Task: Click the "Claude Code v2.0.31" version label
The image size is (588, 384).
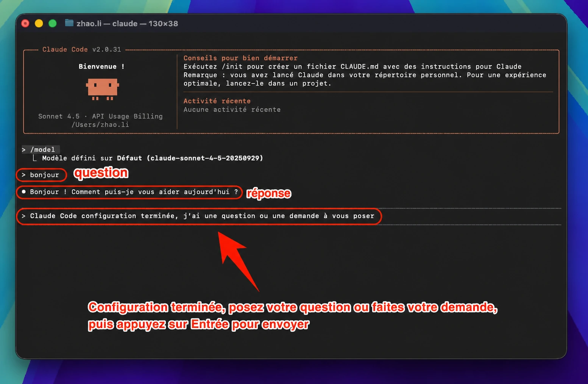Action: 82,49
